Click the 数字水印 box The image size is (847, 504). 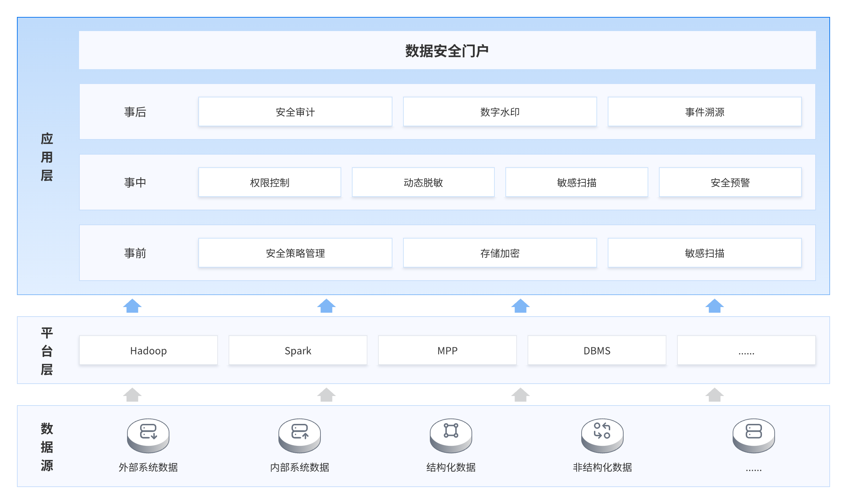500,112
